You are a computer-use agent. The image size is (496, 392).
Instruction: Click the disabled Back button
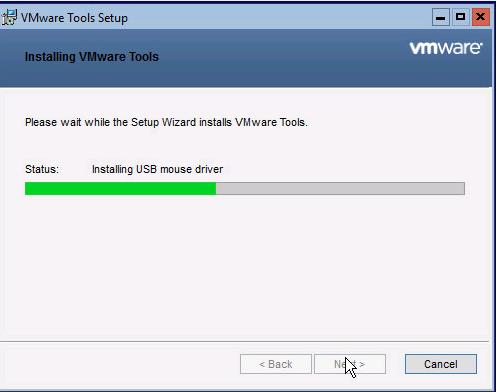[276, 364]
